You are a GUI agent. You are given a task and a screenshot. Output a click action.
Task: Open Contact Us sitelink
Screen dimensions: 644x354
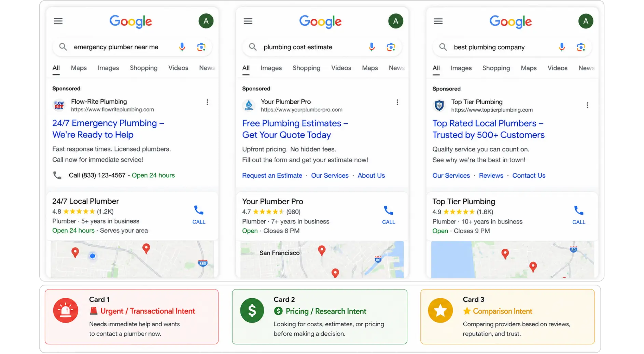pyautogui.click(x=529, y=175)
